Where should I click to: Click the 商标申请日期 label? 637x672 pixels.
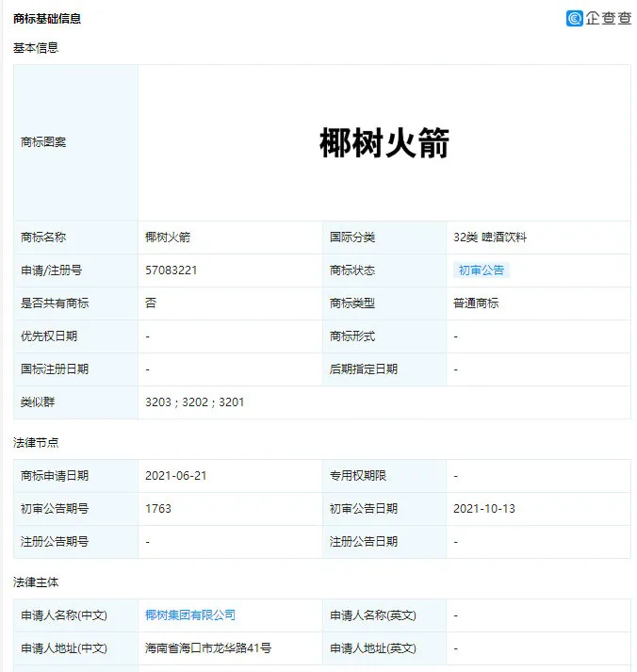pyautogui.click(x=55, y=476)
